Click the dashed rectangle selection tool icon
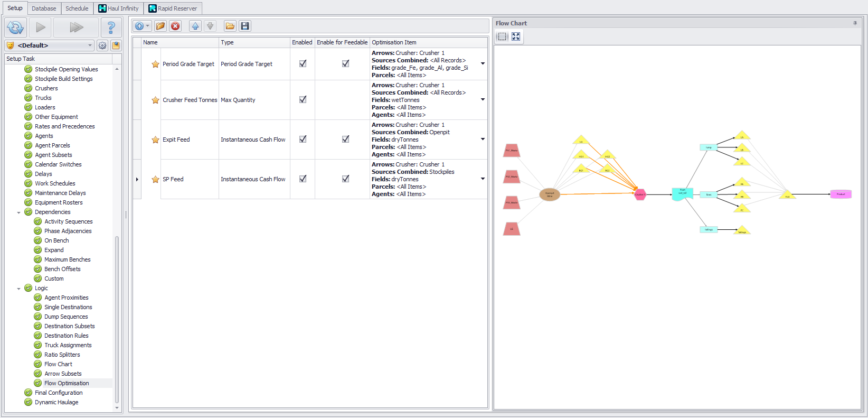 pyautogui.click(x=502, y=36)
